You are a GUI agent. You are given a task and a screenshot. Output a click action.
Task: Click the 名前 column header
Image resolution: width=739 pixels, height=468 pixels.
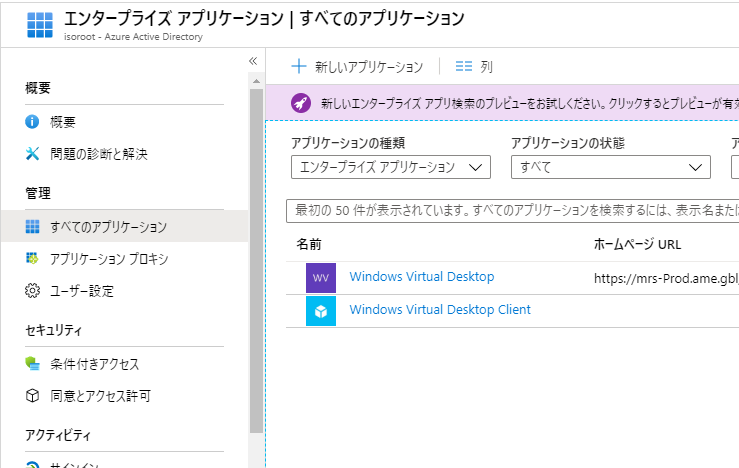tap(309, 244)
